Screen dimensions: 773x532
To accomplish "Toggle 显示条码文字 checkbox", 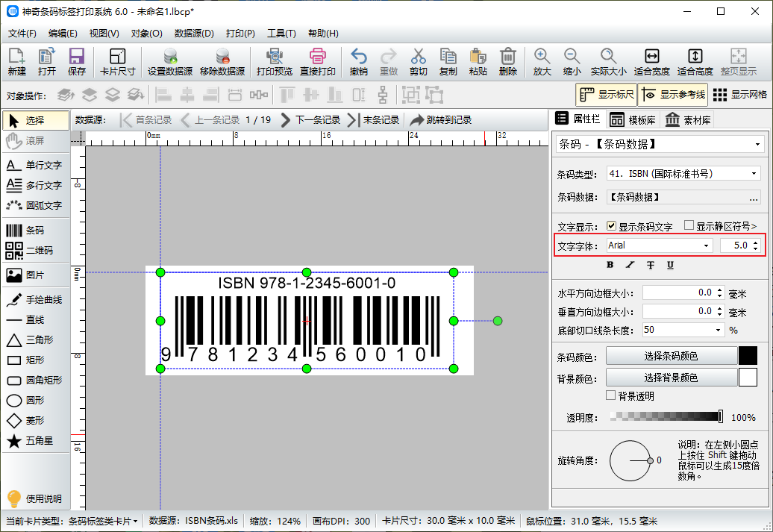I will 611,226.
